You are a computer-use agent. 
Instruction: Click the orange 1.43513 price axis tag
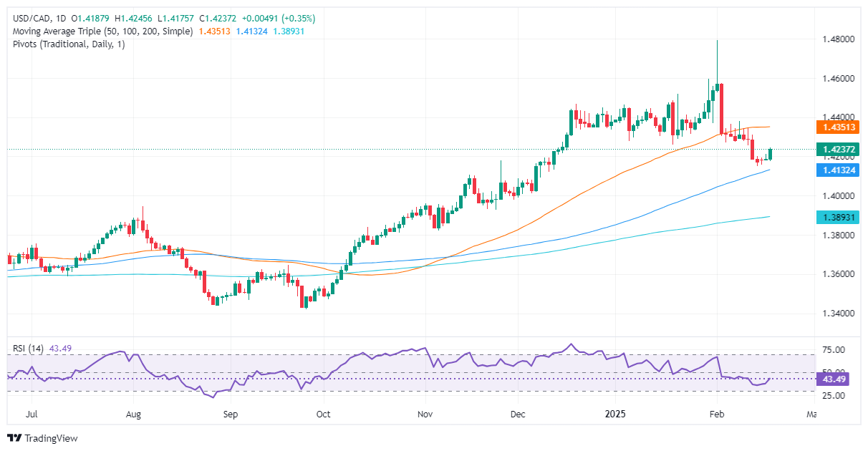[839, 127]
